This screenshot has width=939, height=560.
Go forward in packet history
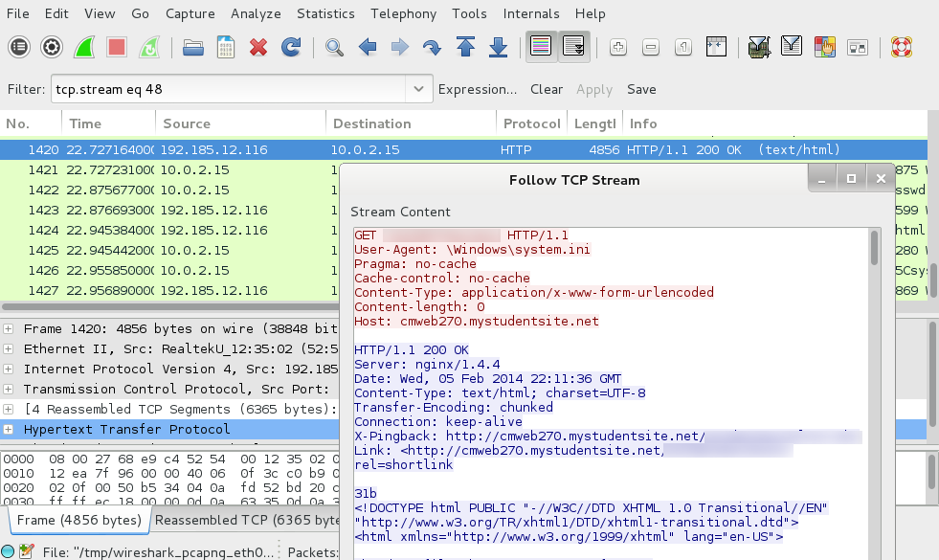[399, 47]
